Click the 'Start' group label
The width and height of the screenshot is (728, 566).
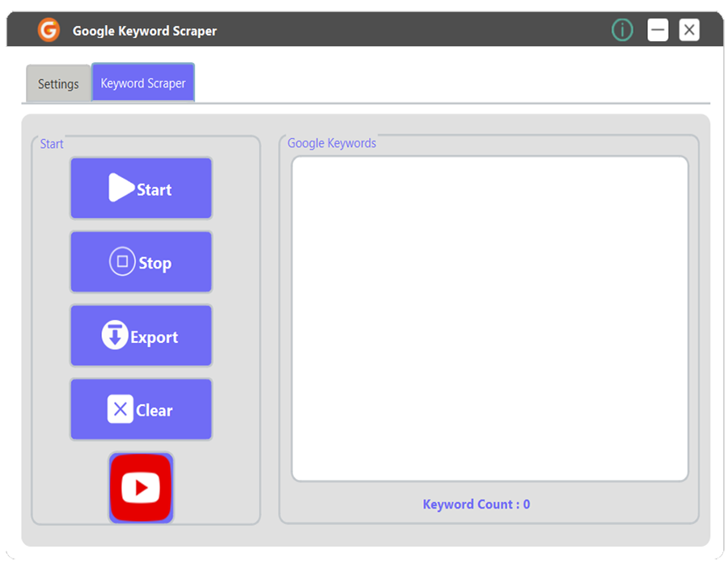52,144
